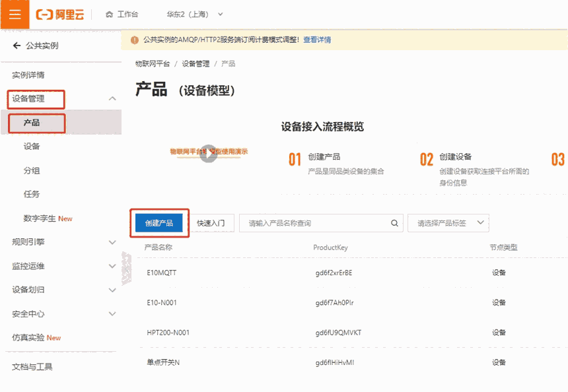Open the product tag select dropdown
The width and height of the screenshot is (568, 392).
(448, 223)
